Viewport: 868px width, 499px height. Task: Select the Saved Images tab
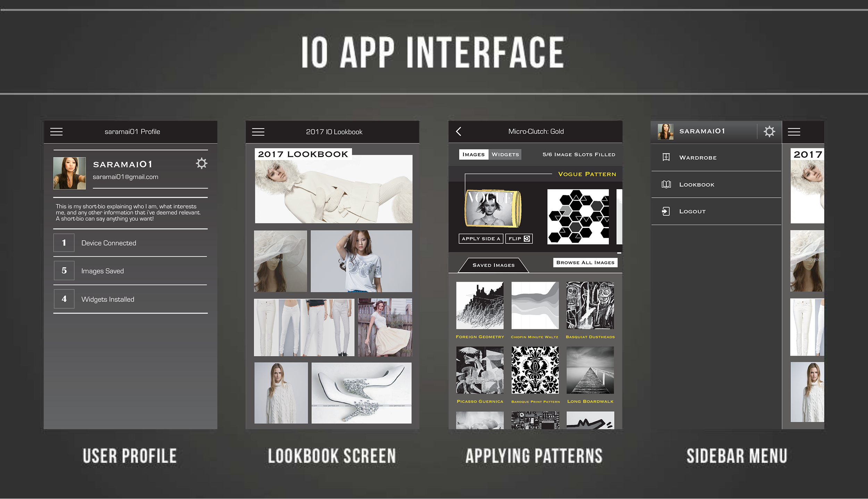[493, 265]
